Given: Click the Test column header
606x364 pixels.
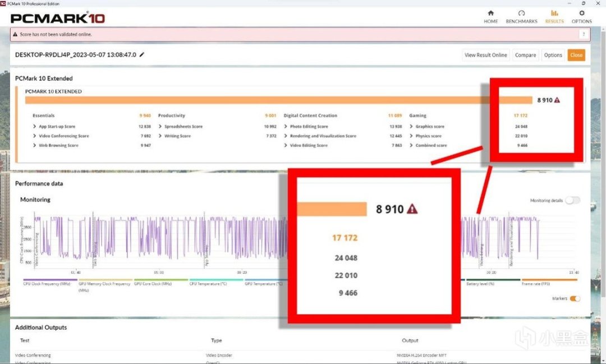Looking at the screenshot, I should (x=25, y=340).
